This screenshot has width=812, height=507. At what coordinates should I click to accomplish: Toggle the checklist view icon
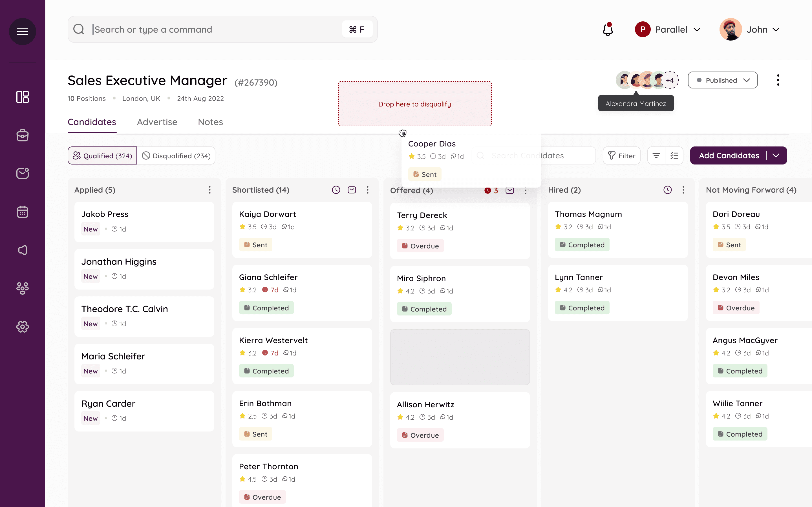tap(674, 155)
